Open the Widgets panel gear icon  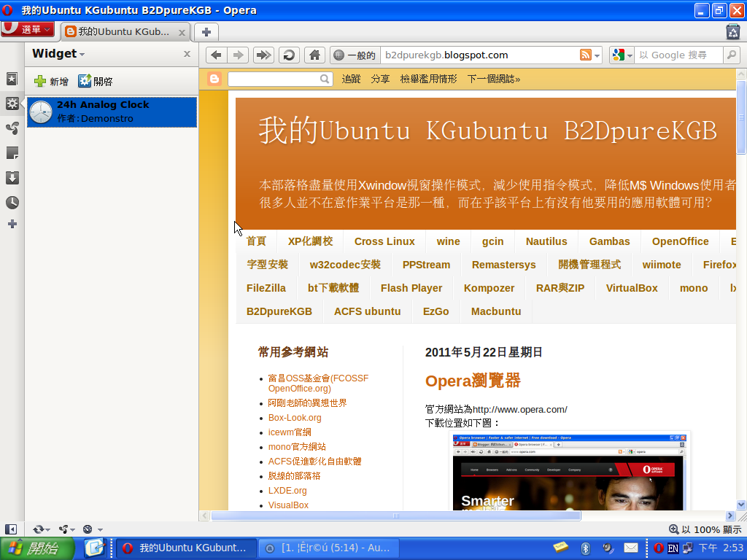click(x=12, y=104)
